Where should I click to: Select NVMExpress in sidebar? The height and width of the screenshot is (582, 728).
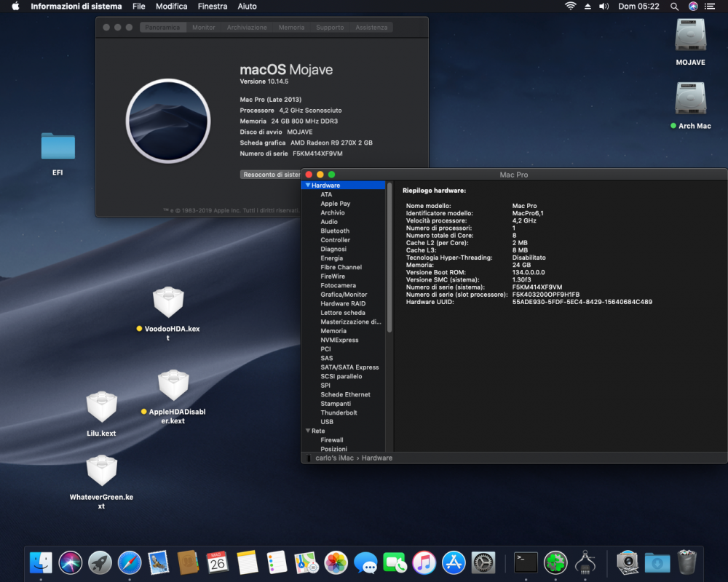(339, 340)
